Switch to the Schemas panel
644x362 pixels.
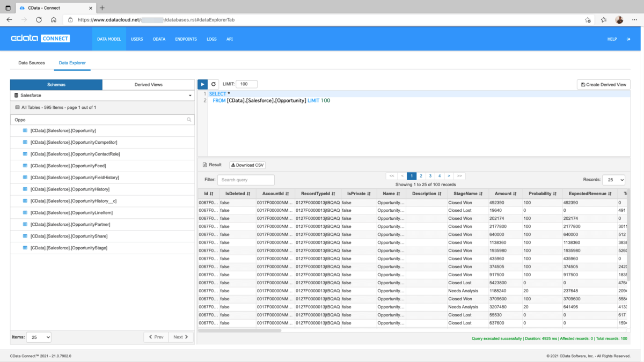click(56, 85)
